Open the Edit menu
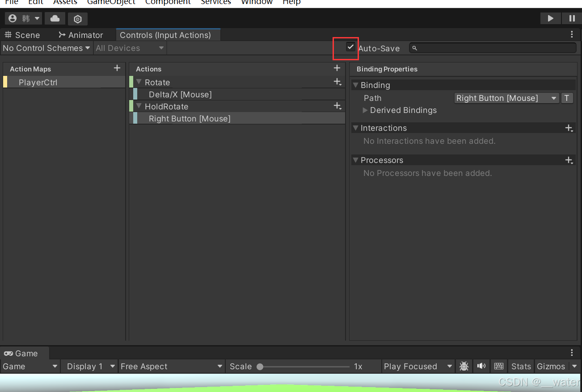582x392 pixels. coord(36,2)
